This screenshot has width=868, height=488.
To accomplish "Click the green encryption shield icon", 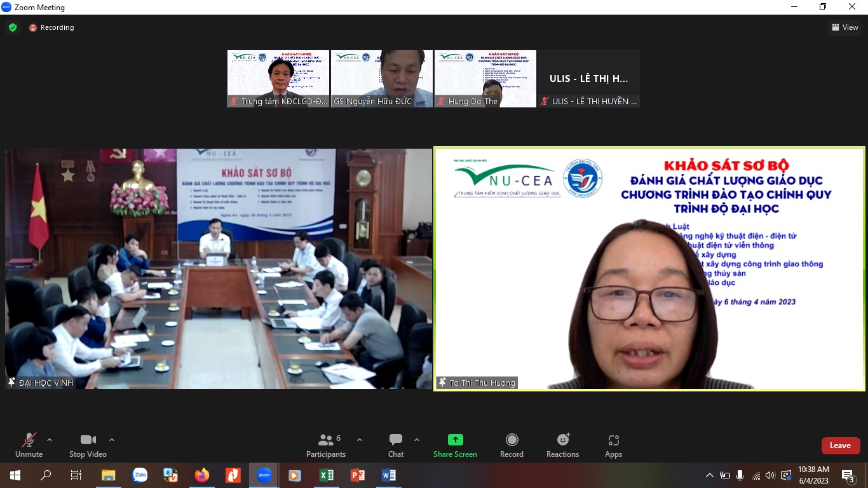I will pyautogui.click(x=13, y=27).
